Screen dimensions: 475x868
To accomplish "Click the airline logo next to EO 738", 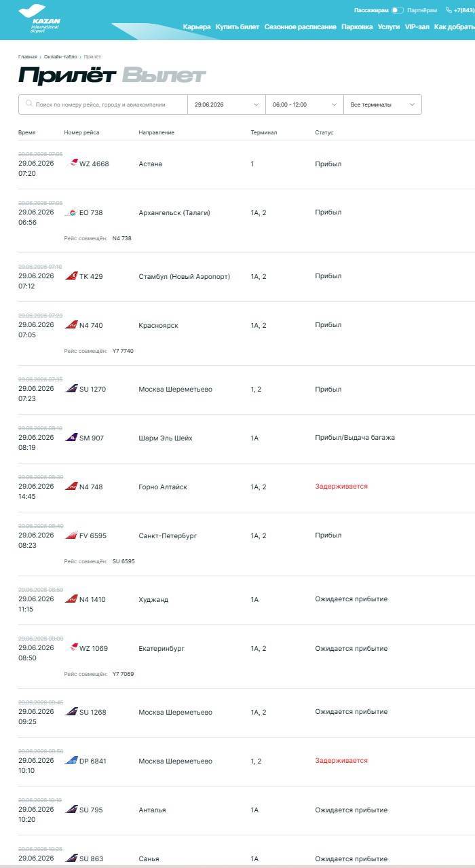I will (71, 212).
